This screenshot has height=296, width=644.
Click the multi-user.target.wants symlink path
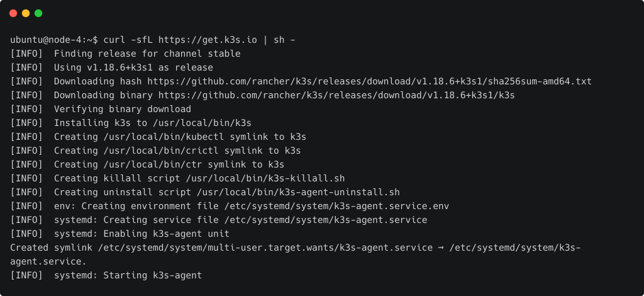coord(265,248)
